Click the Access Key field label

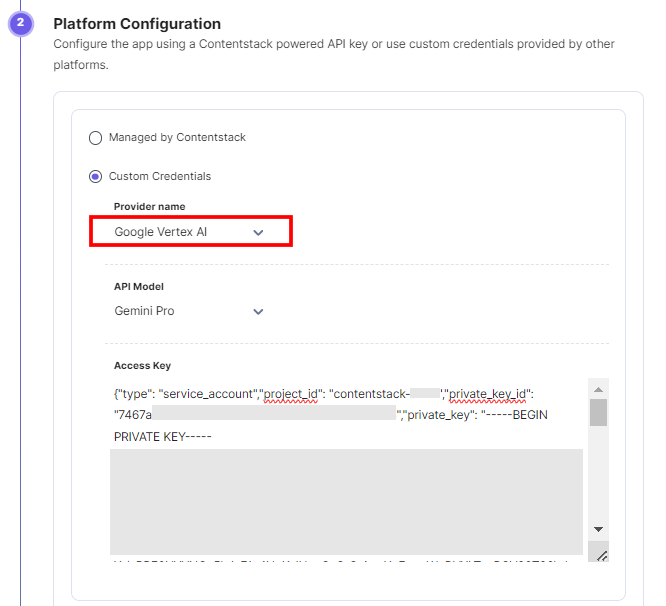point(142,366)
